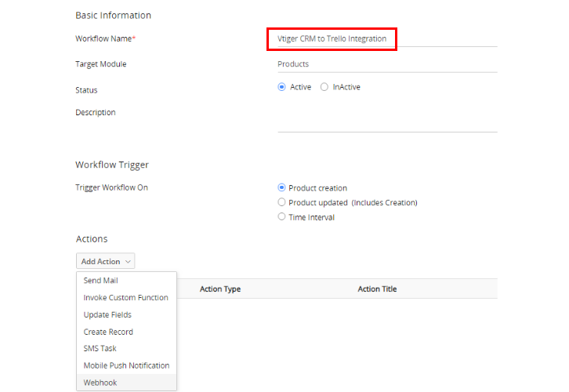
Task: Choose Time Interval trigger option
Action: [x=281, y=216]
